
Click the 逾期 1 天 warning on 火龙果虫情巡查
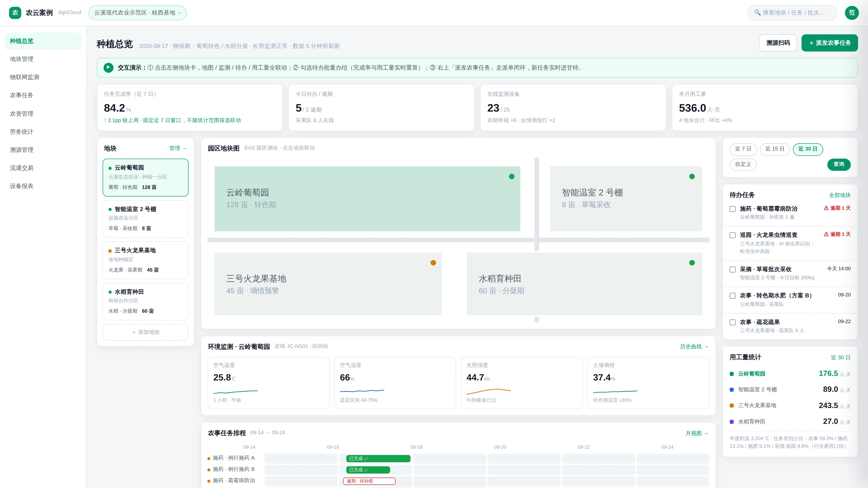pyautogui.click(x=837, y=235)
